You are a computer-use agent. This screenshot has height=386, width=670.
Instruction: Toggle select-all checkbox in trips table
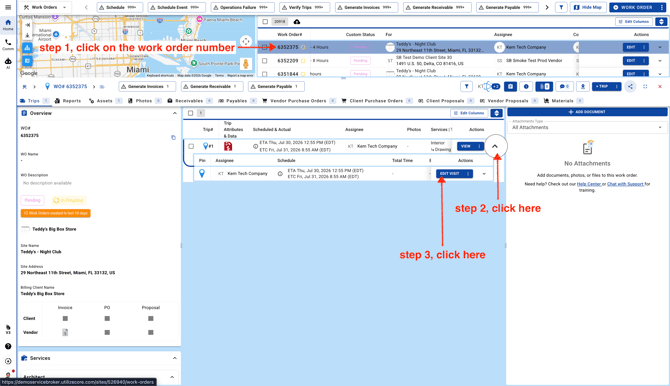click(191, 113)
